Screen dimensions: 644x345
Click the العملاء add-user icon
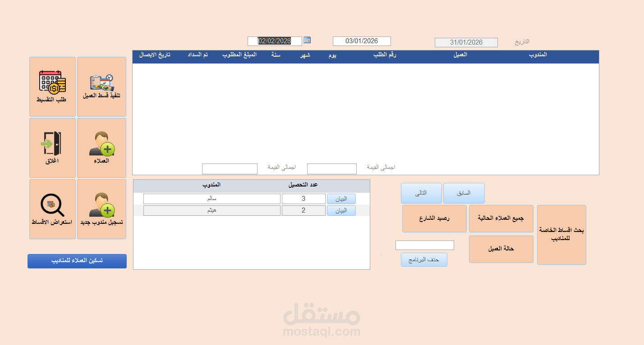(101, 144)
